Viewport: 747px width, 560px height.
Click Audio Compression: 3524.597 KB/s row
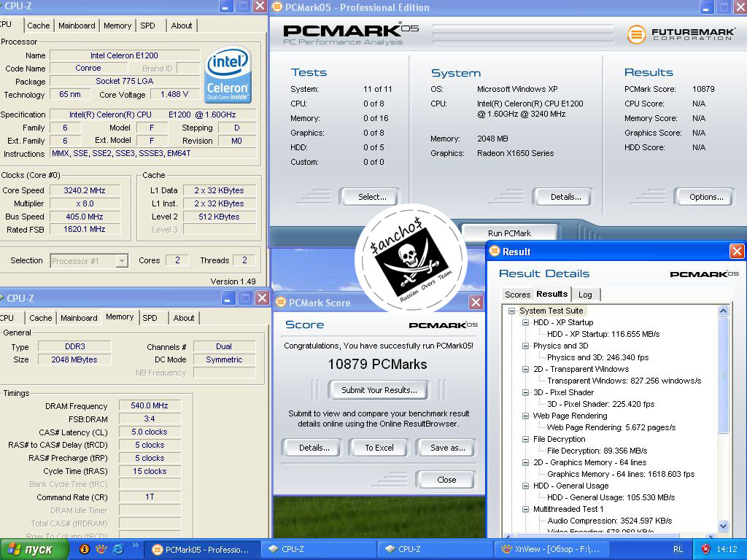[609, 521]
